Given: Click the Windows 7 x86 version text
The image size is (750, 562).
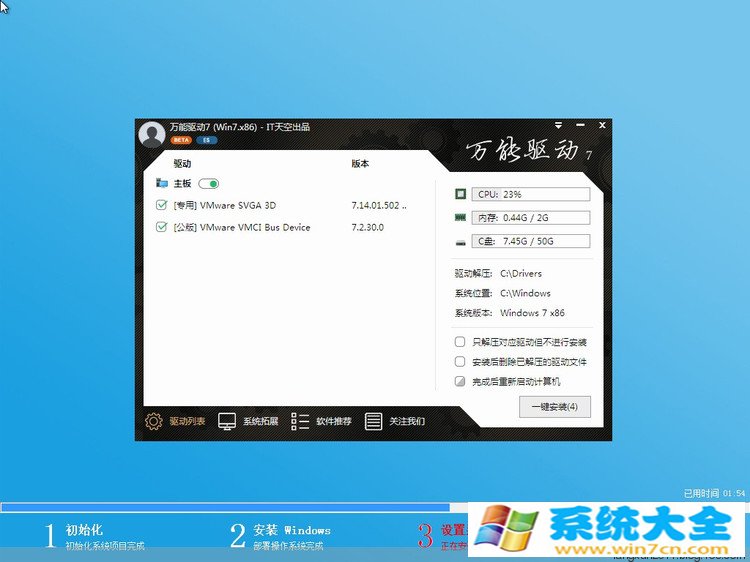Looking at the screenshot, I should [x=532, y=313].
